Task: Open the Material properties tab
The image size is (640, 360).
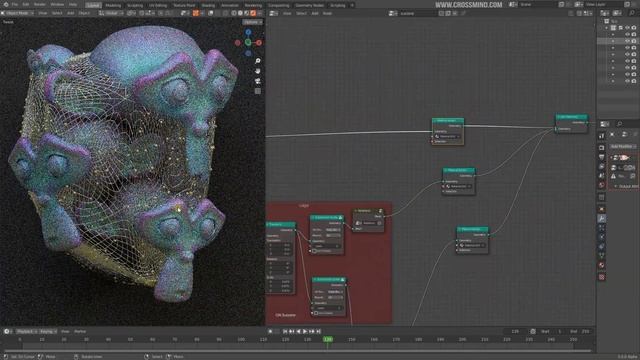Action: [602, 265]
